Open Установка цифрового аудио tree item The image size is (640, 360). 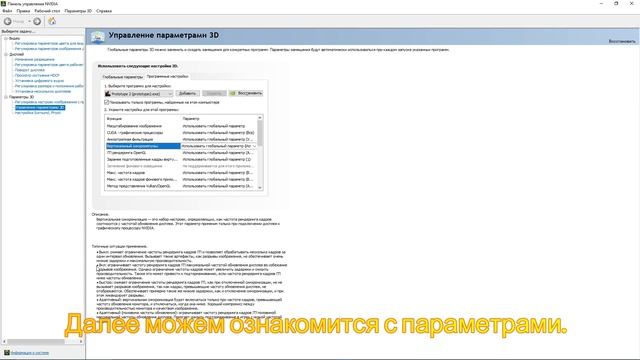[x=39, y=81]
